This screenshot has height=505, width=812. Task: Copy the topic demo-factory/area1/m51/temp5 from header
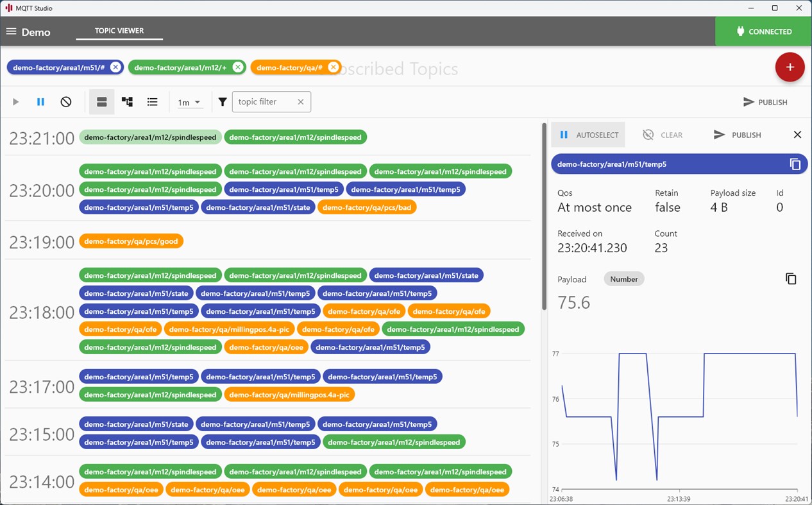[795, 164]
